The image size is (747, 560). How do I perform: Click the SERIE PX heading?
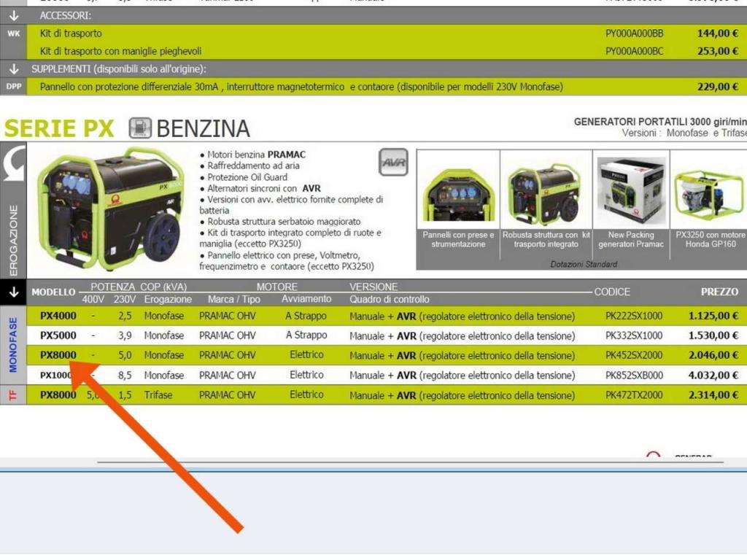coord(59,128)
